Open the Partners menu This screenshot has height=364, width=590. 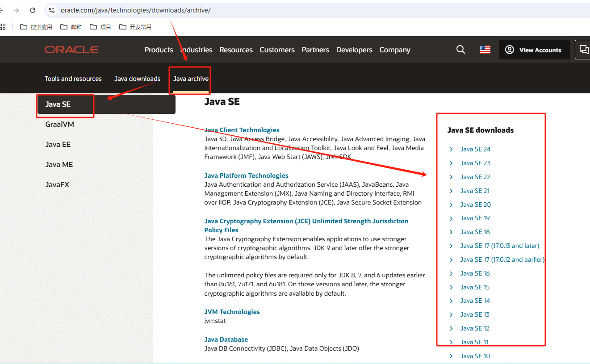point(315,50)
